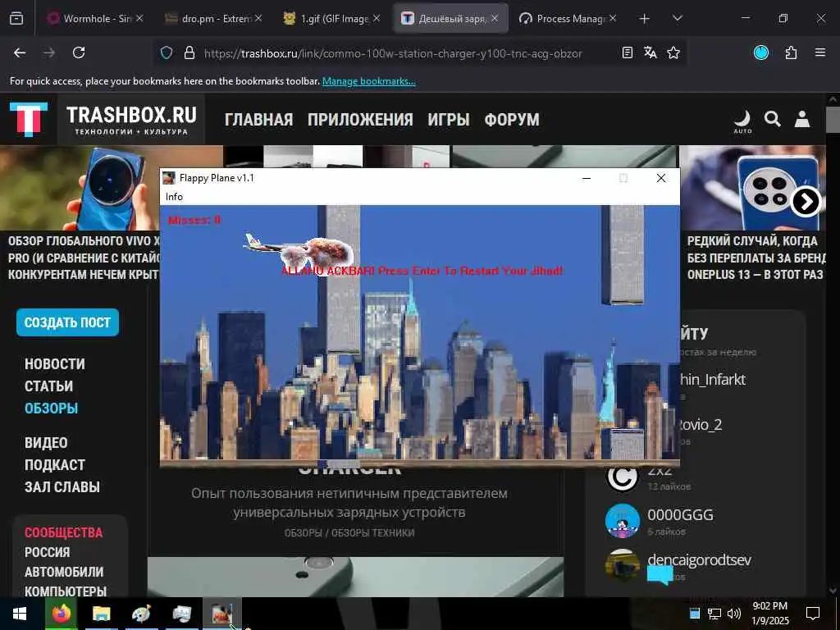The image size is (840, 630).
Task: Open File Explorer from the taskbar
Action: pos(101,614)
